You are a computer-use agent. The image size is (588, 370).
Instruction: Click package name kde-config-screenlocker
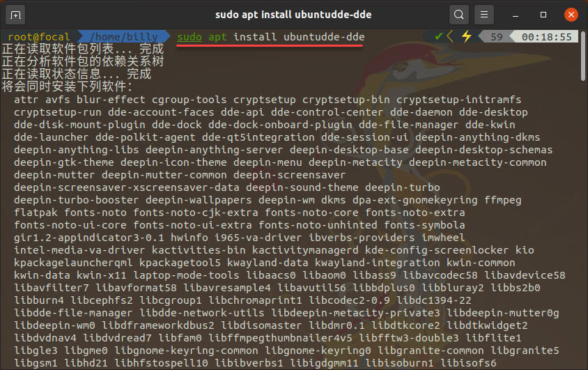tap(437, 250)
